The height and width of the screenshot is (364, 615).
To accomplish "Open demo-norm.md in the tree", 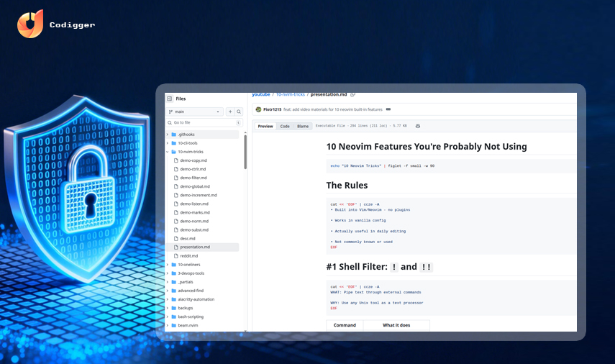I will pos(194,222).
